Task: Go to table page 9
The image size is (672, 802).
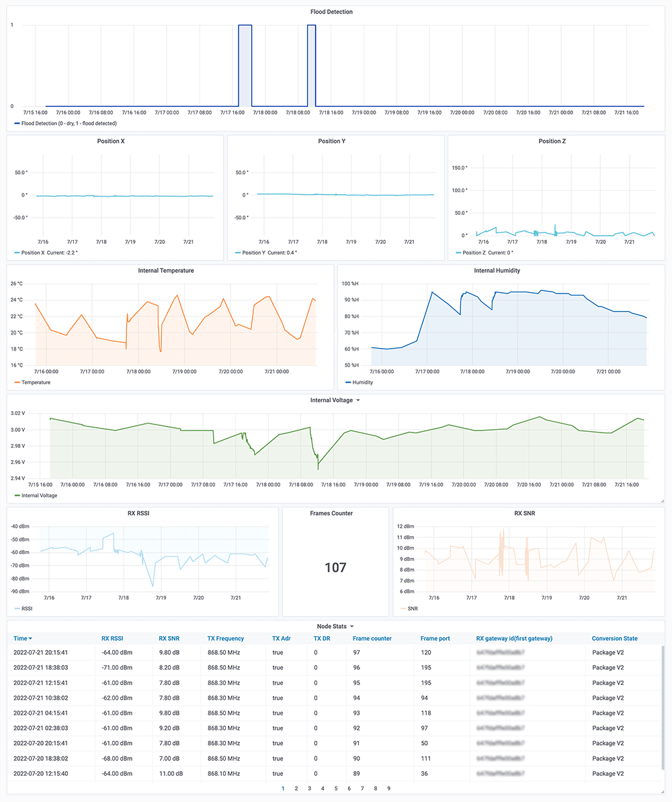Action: coord(389,789)
